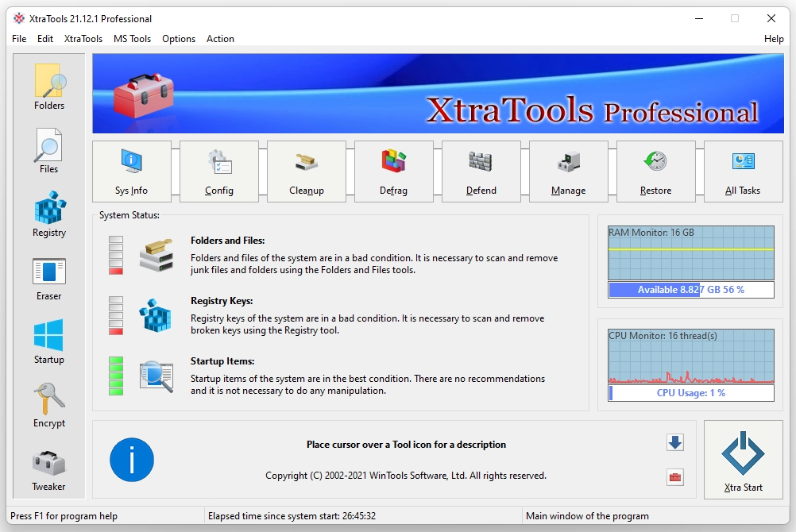Show All Tasks
796x532 pixels.
[x=743, y=172]
